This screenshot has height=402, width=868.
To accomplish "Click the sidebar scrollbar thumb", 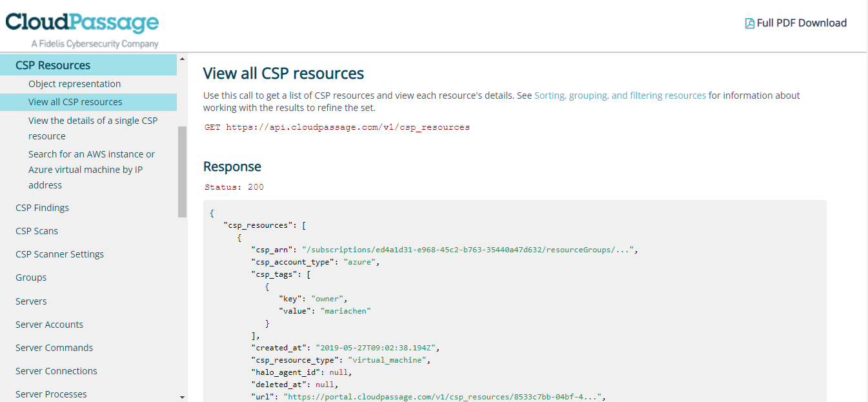I will tap(182, 172).
